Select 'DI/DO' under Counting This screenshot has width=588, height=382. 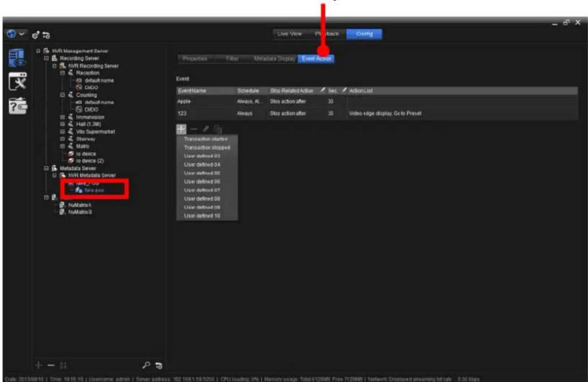click(91, 109)
